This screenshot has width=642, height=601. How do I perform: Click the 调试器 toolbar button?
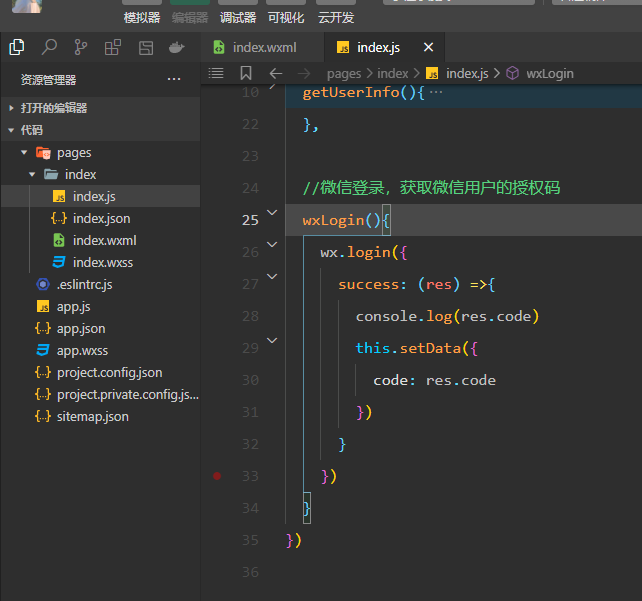238,17
